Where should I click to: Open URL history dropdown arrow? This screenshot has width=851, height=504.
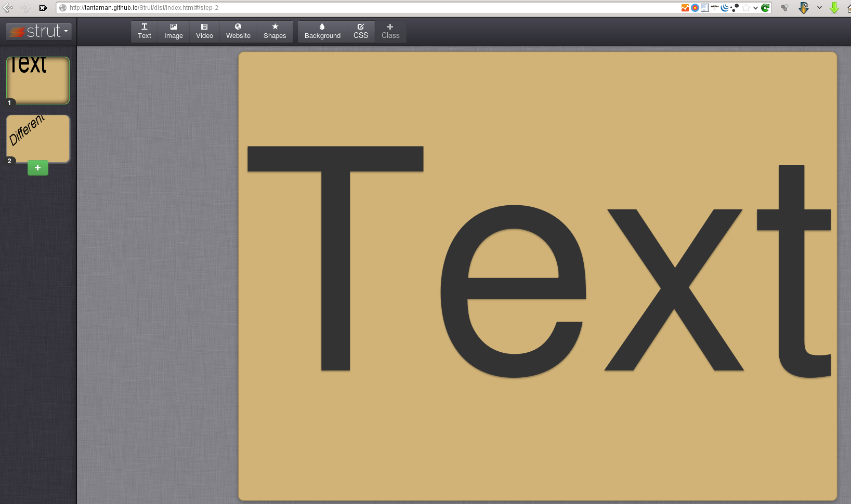(x=755, y=8)
